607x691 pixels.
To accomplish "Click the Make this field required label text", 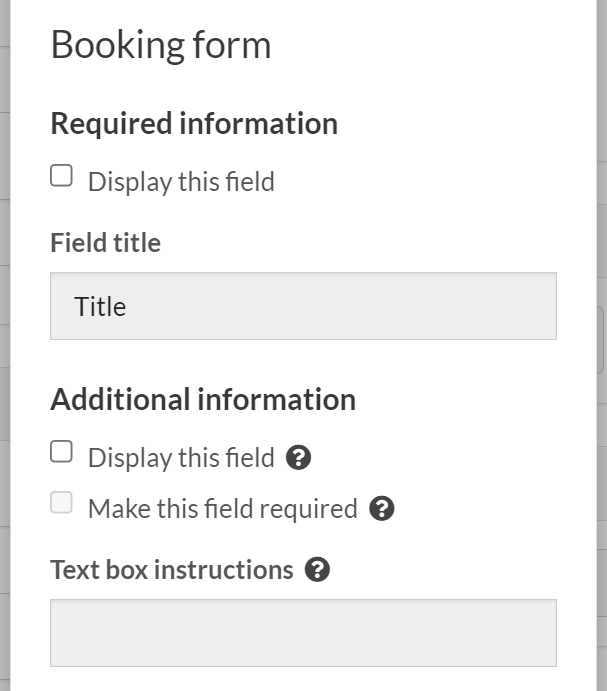I will click(222, 509).
